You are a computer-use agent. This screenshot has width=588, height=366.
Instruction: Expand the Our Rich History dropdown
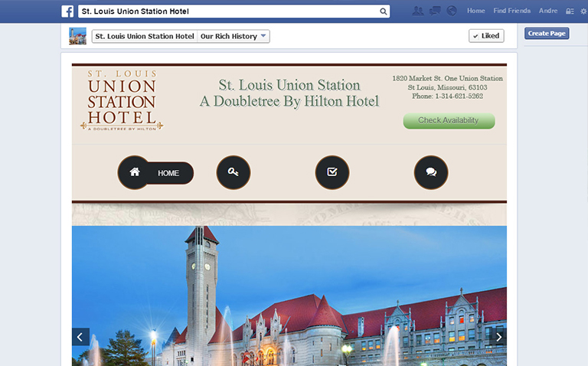click(x=234, y=37)
